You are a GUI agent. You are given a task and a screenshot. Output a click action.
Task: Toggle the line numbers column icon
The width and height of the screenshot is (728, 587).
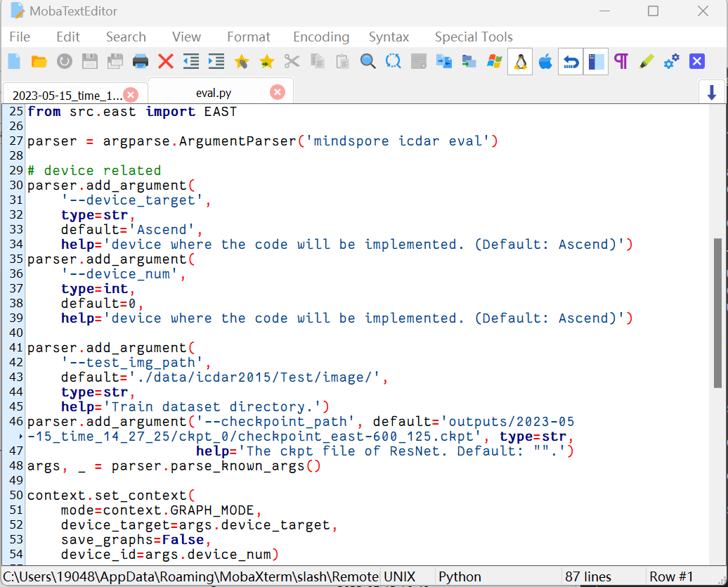coord(596,61)
